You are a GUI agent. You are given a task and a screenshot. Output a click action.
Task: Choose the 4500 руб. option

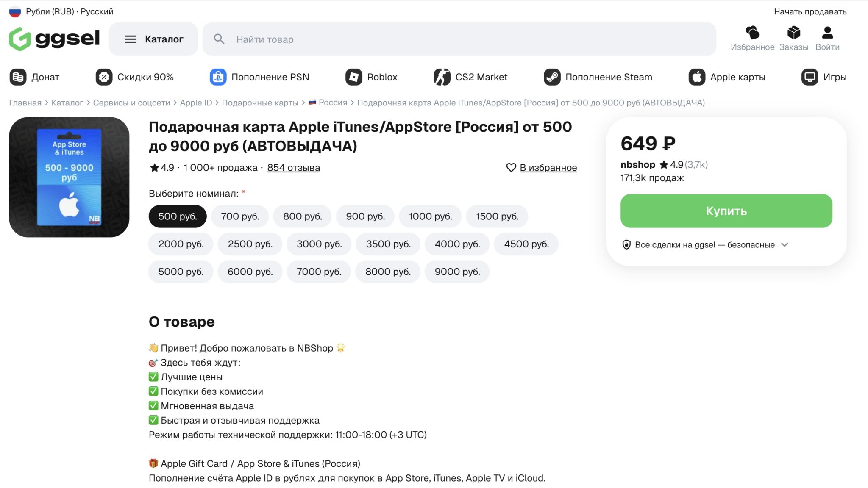coord(526,244)
